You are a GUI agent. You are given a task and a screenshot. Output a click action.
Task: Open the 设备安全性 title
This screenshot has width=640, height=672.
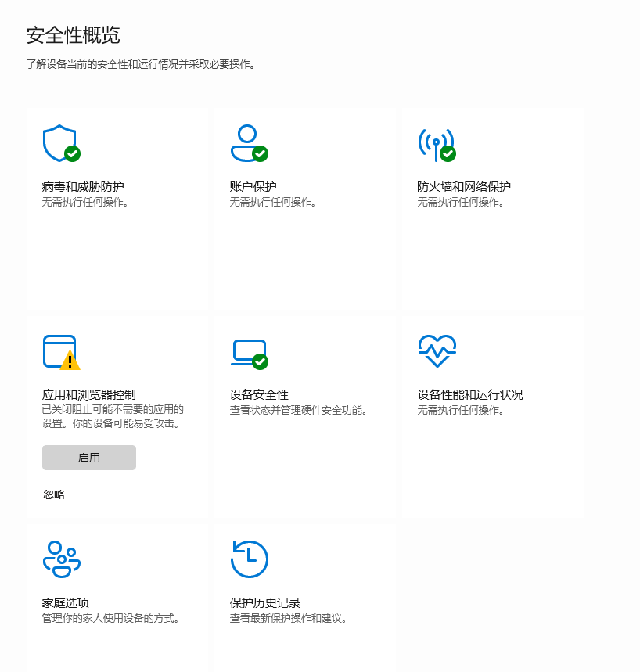(x=259, y=395)
